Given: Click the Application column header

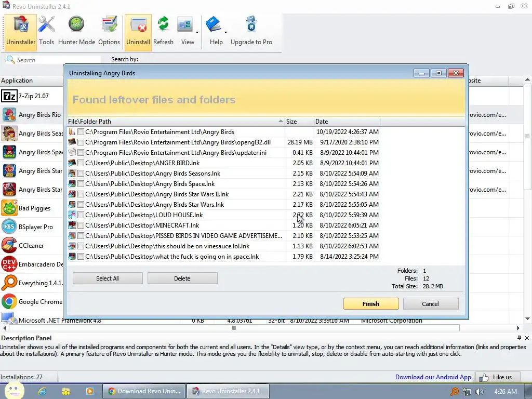Looking at the screenshot, I should pyautogui.click(x=32, y=81).
